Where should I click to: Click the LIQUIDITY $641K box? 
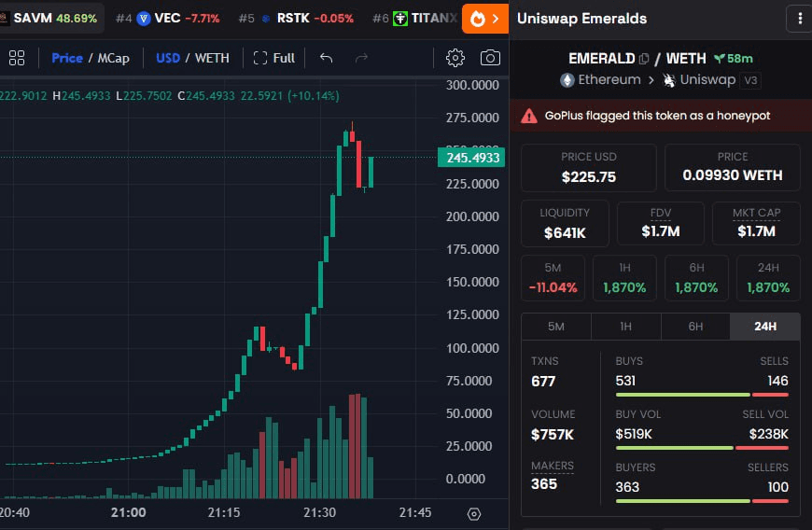tap(565, 224)
